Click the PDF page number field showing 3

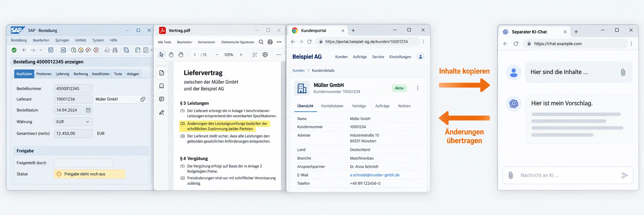pos(195,55)
